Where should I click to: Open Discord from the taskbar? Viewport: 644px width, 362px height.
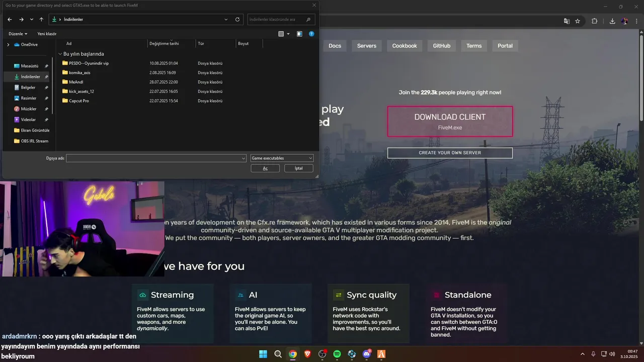click(x=367, y=354)
